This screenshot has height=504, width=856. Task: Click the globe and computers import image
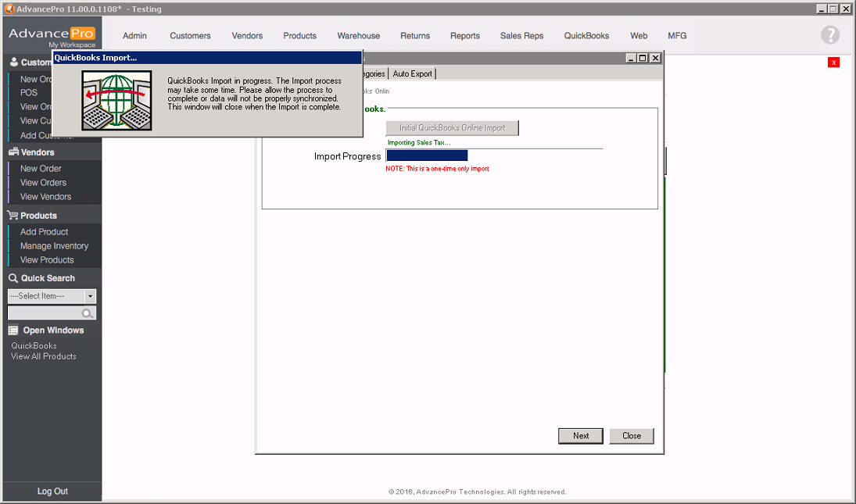116,100
